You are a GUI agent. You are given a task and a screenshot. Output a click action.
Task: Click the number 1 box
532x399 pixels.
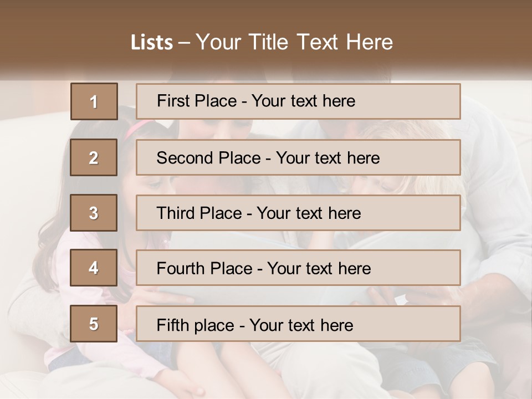(94, 101)
